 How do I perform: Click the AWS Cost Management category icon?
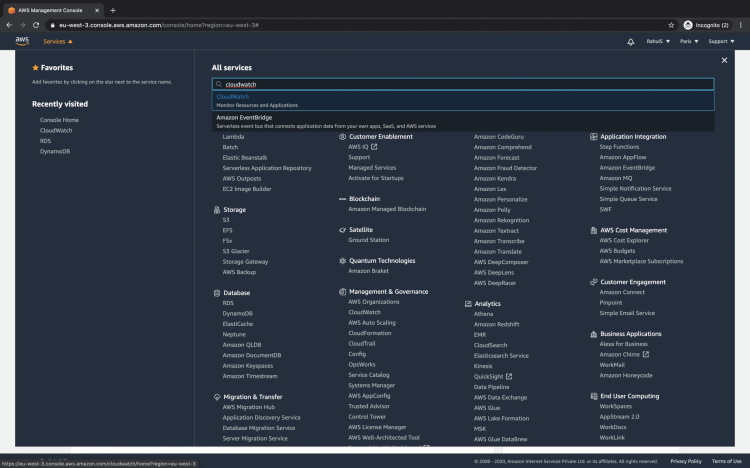pyautogui.click(x=594, y=230)
